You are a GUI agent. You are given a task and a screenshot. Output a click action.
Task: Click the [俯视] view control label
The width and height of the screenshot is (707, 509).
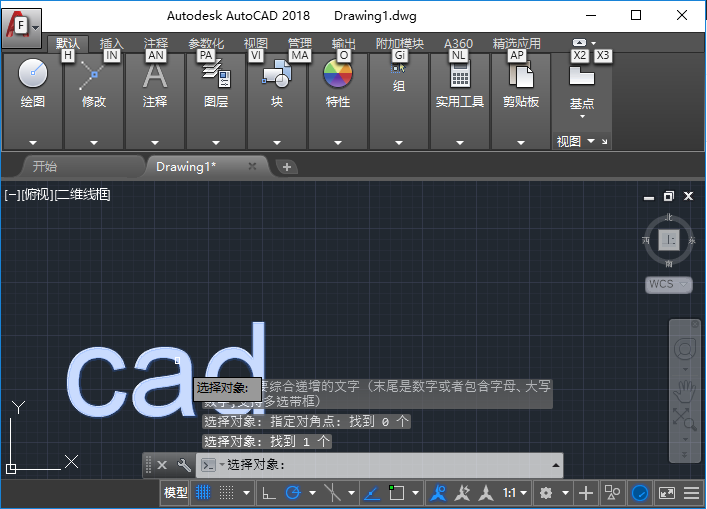(x=37, y=195)
